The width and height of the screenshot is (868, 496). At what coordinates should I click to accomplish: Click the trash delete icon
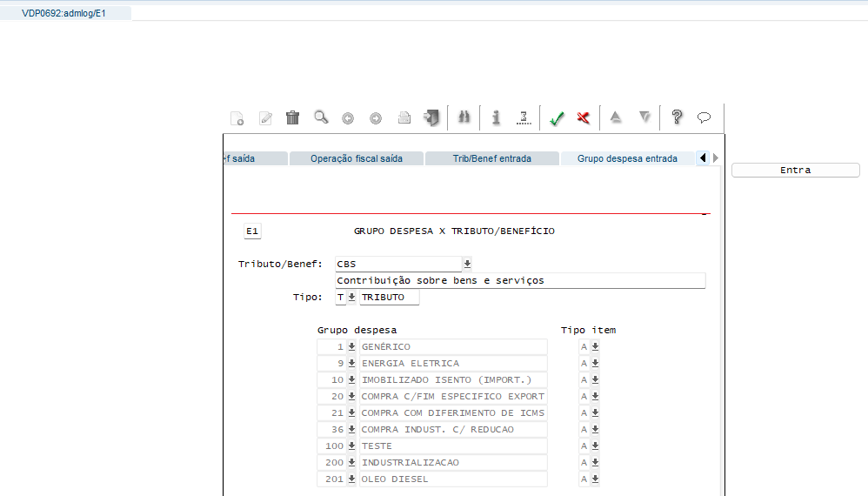point(292,117)
